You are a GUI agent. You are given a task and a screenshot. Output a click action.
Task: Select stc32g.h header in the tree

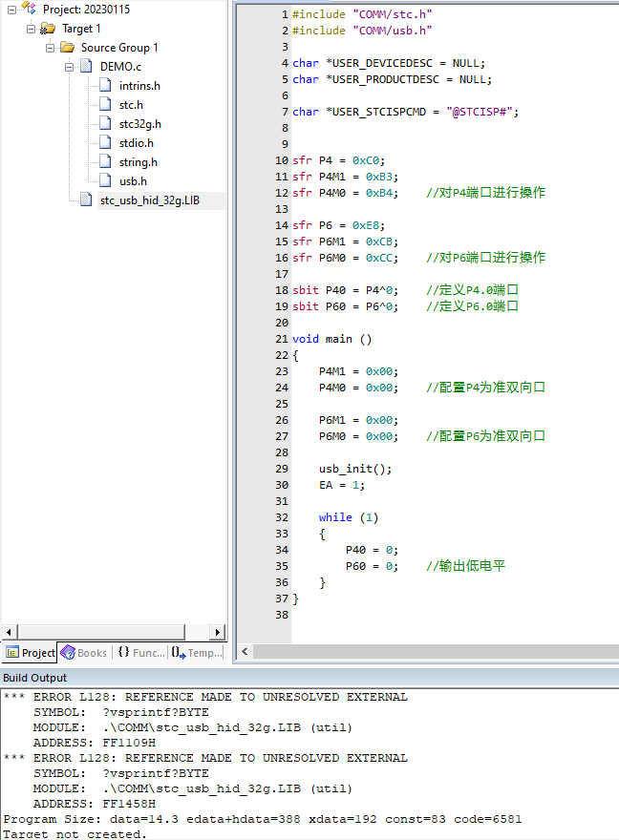pyautogui.click(x=139, y=124)
